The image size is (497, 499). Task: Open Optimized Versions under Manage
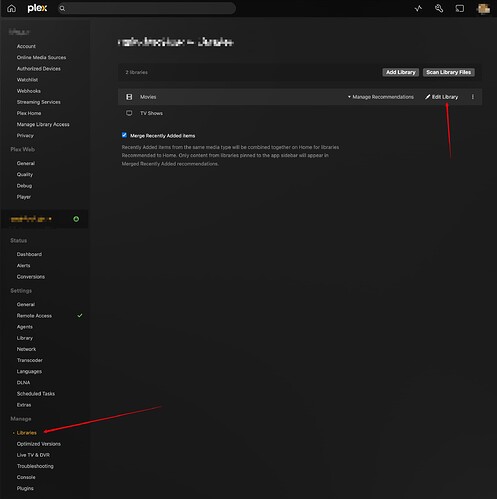pos(39,444)
